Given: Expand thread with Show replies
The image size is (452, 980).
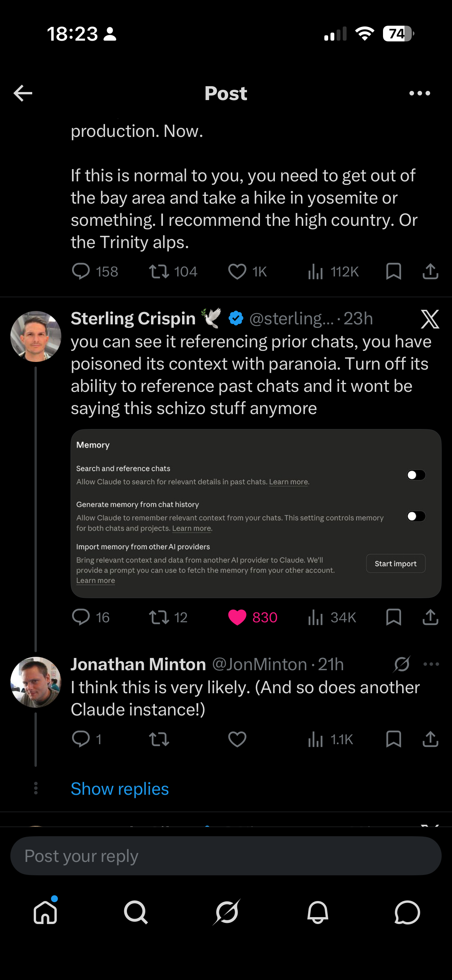Looking at the screenshot, I should pyautogui.click(x=120, y=789).
